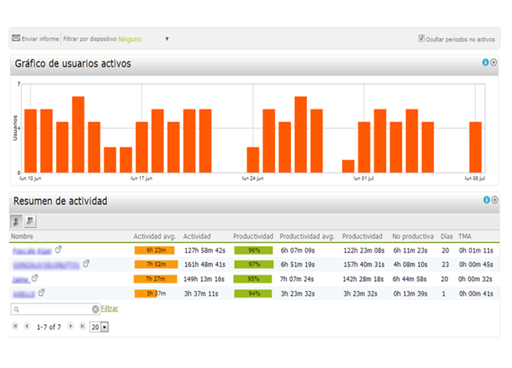This screenshot has width=512, height=368.
Task: Open the user name link in the 6h 23m row
Action: pyautogui.click(x=32, y=251)
